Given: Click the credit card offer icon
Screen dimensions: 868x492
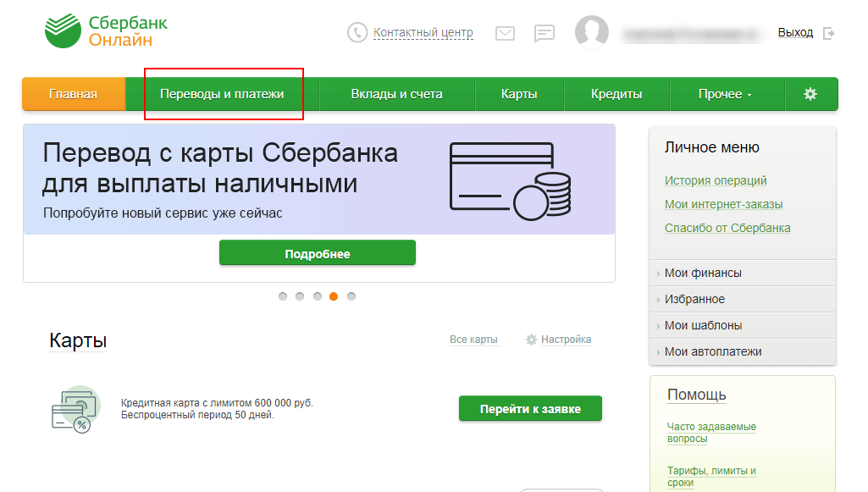Looking at the screenshot, I should pyautogui.click(x=75, y=408).
